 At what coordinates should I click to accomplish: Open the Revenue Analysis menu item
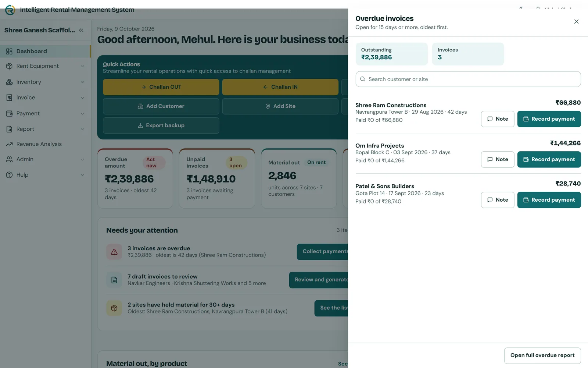[45, 144]
